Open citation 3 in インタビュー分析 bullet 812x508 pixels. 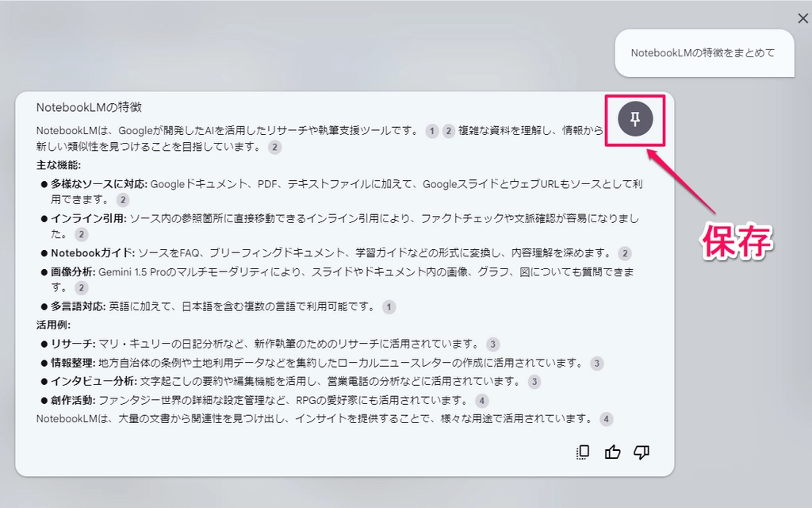[534, 383]
